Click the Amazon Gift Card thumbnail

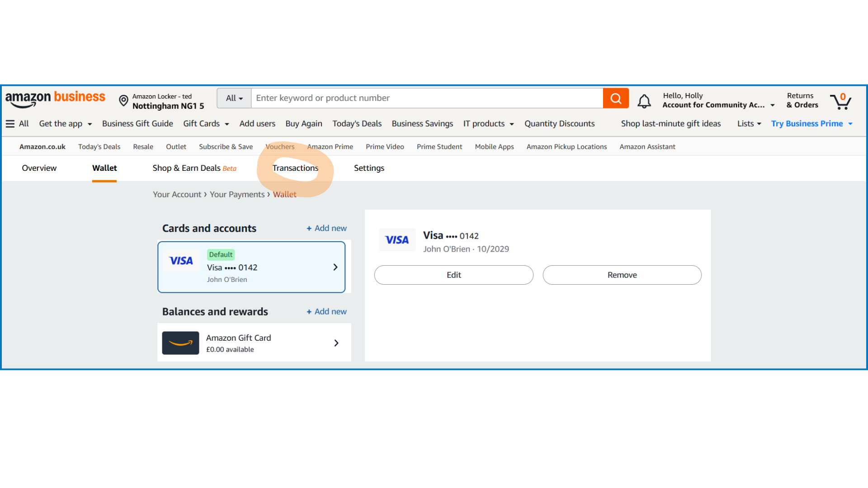181,343
